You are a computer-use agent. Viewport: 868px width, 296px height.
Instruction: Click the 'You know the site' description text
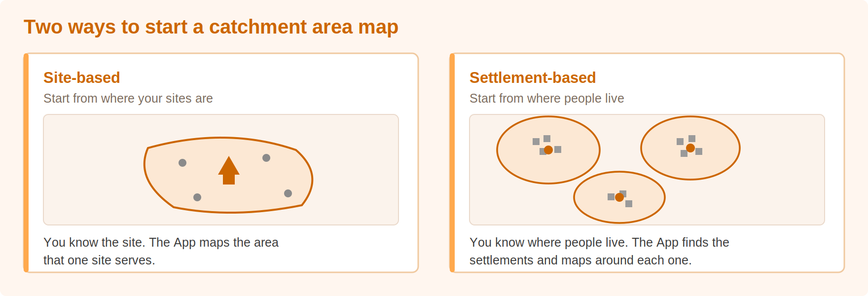click(x=161, y=251)
